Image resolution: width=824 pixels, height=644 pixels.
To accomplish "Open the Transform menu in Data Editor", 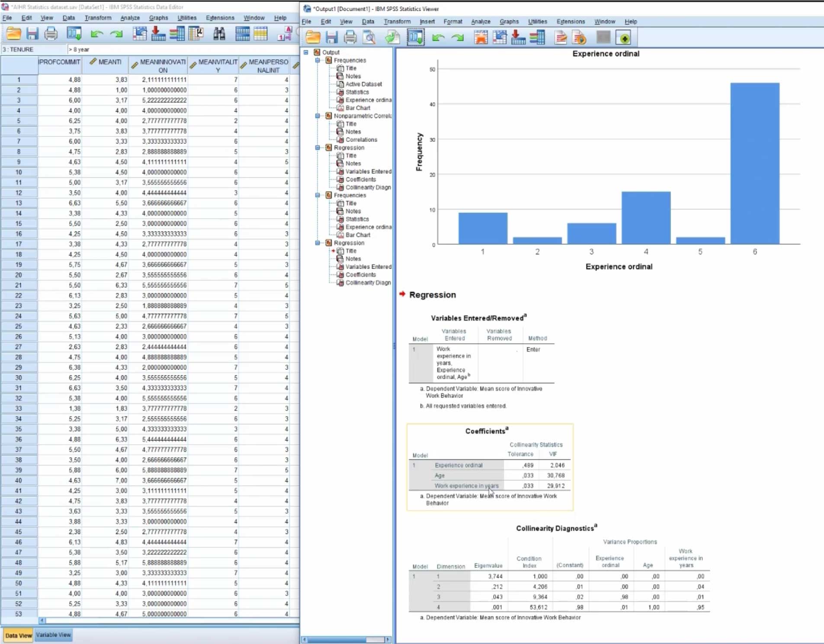I will click(98, 18).
